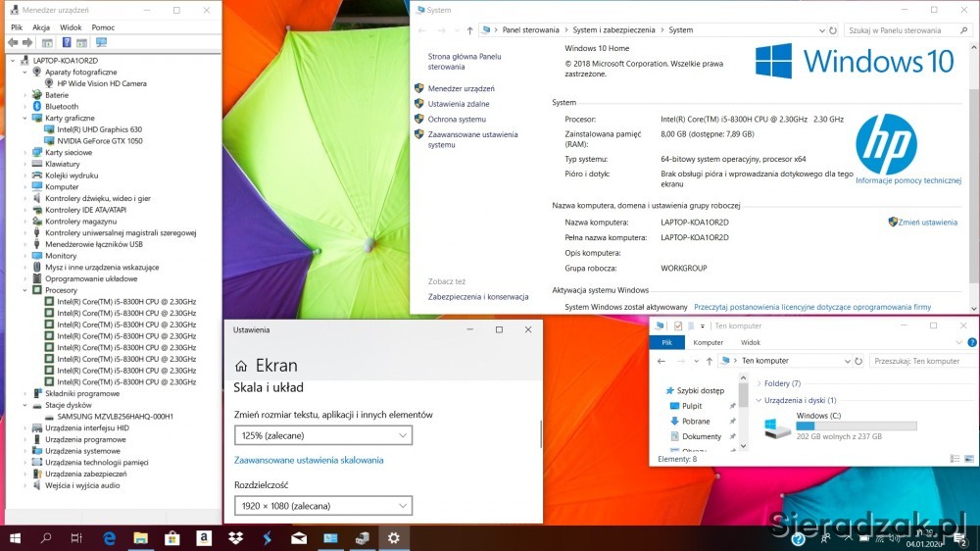The height and width of the screenshot is (551, 980).
Task: Open Mail envelope icon on taskbar
Action: pos(299,538)
